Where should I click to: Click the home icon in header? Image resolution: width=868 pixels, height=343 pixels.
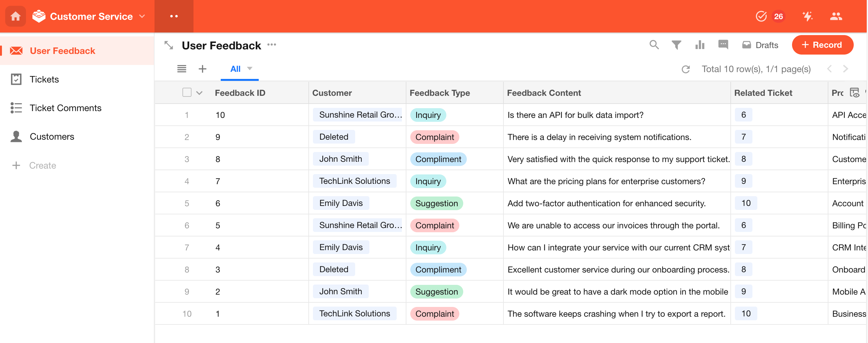tap(16, 16)
